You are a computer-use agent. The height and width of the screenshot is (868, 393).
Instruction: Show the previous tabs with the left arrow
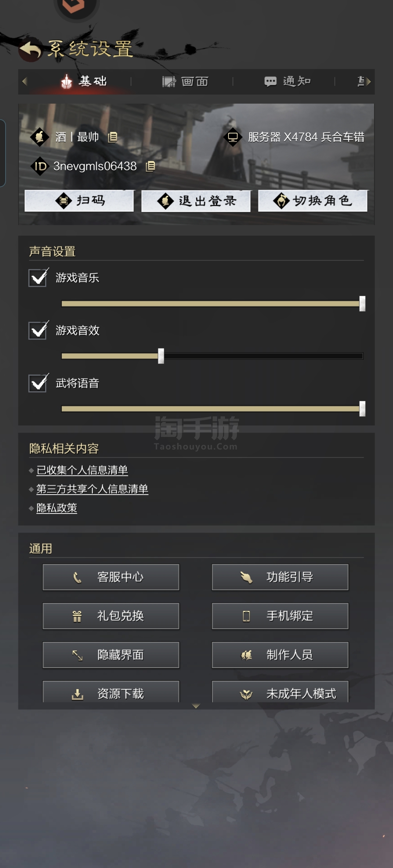pos(24,81)
